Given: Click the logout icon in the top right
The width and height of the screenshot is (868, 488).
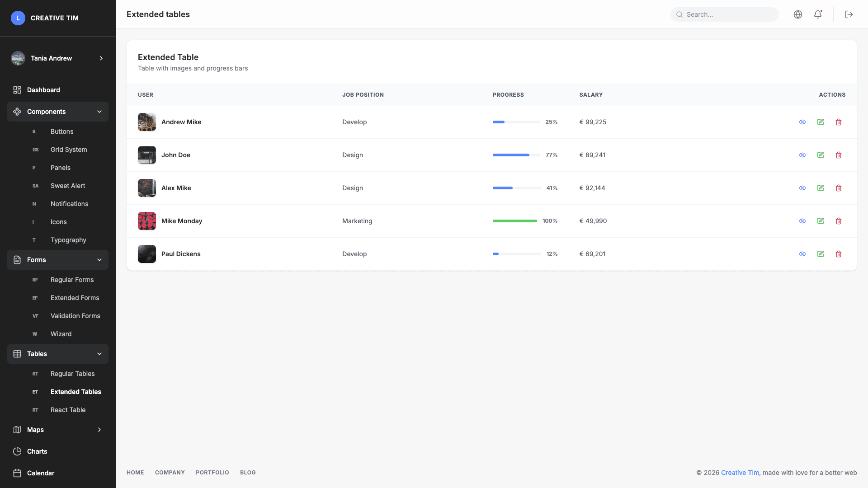Looking at the screenshot, I should click(x=849, y=14).
